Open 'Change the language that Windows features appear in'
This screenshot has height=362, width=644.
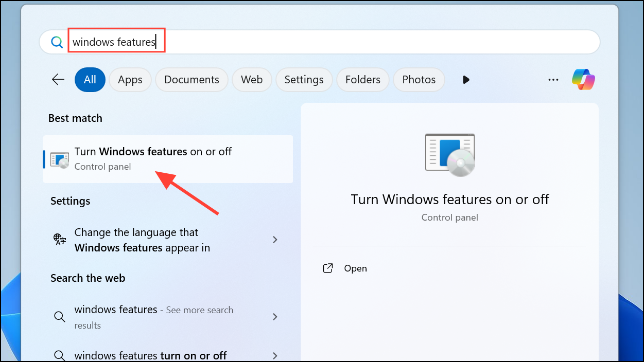coord(168,240)
